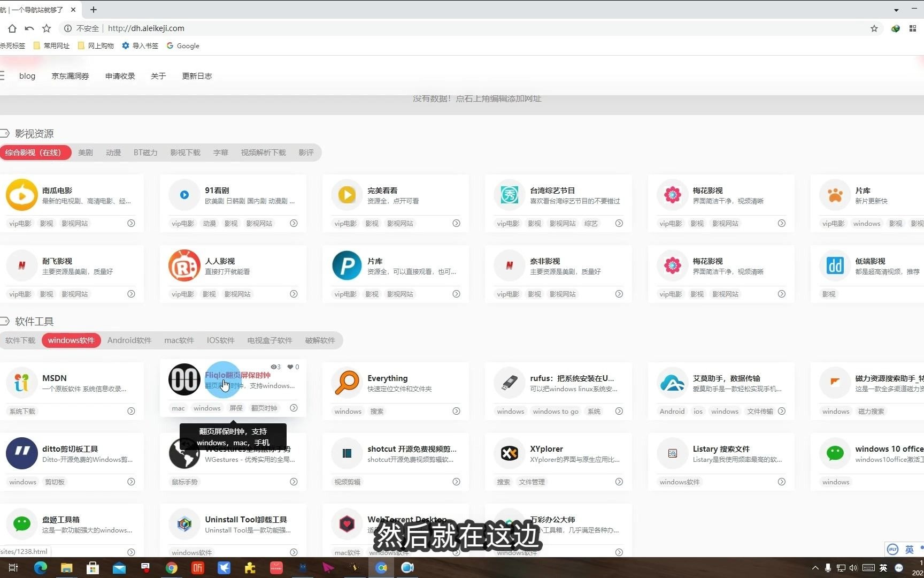Open 更新日志 nav link
The width and height of the screenshot is (924, 578).
pyautogui.click(x=197, y=76)
